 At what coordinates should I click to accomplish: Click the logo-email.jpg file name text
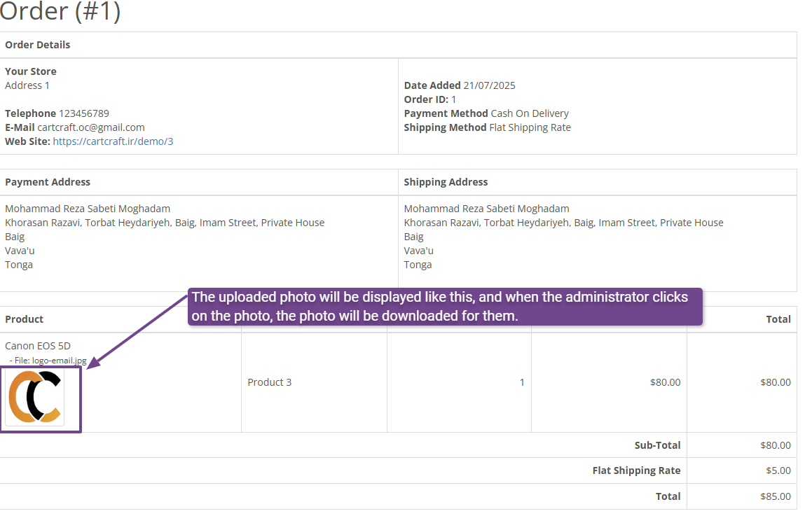[59, 361]
